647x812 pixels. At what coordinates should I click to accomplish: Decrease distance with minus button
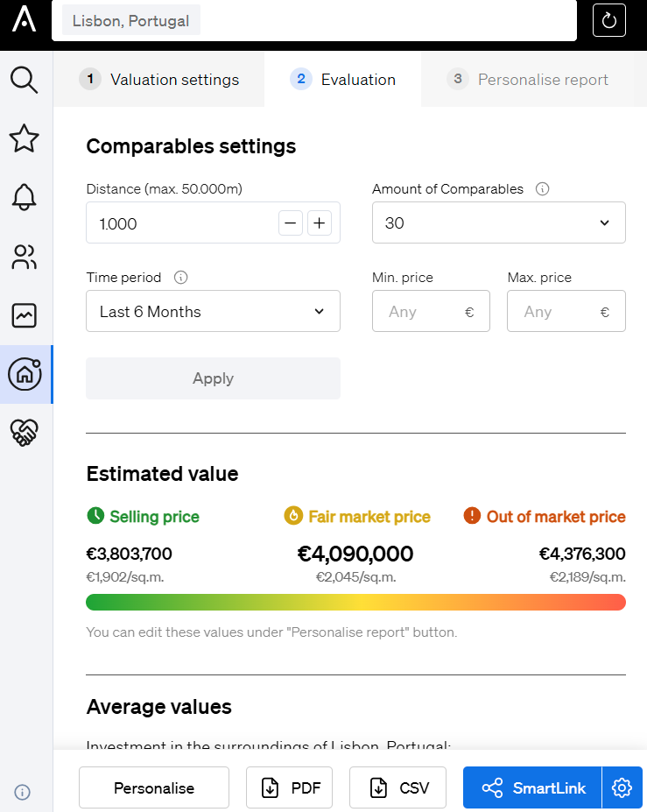(291, 223)
